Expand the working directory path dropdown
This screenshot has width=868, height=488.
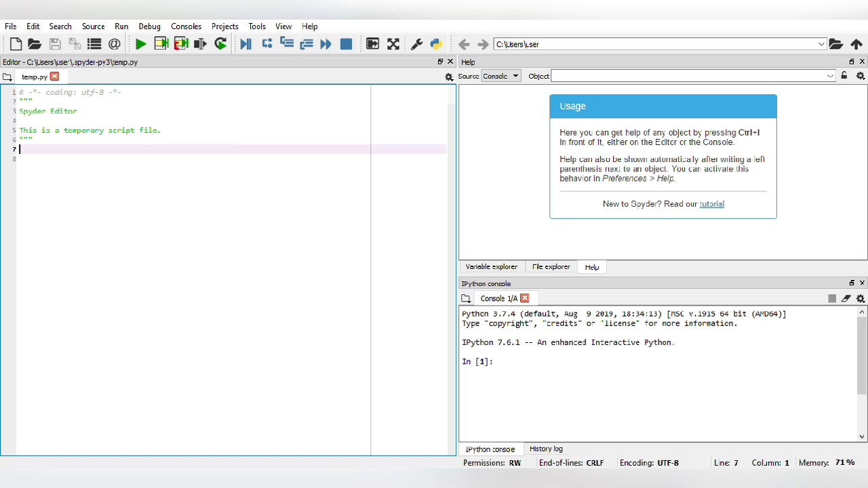point(821,44)
